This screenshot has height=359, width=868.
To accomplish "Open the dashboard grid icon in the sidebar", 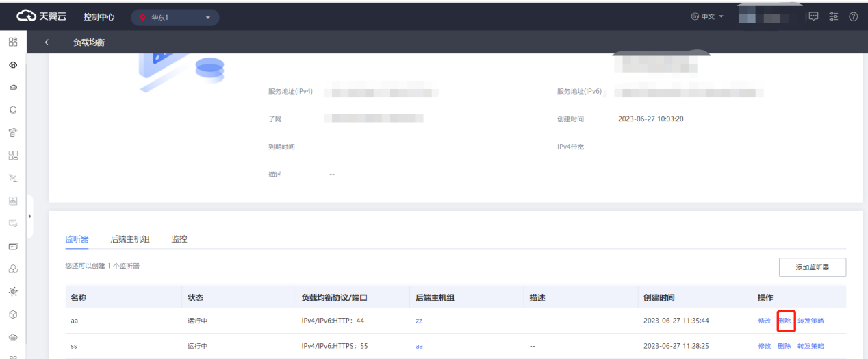I will pyautogui.click(x=12, y=42).
